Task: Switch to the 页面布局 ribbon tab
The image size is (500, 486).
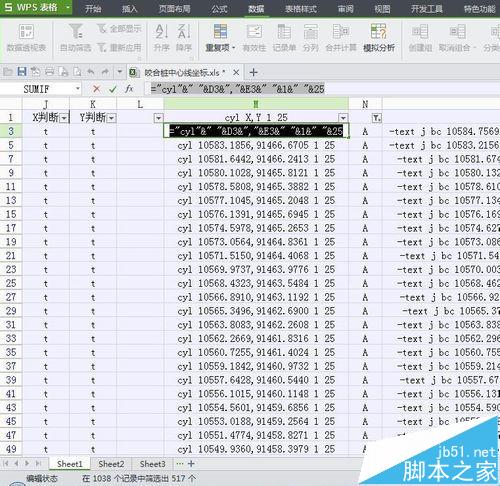Action: tap(174, 9)
